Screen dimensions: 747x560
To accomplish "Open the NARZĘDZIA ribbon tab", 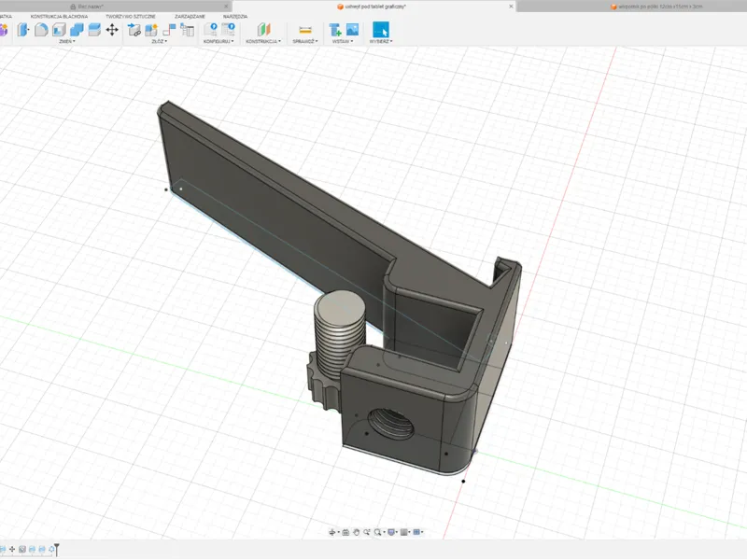I will coord(235,16).
